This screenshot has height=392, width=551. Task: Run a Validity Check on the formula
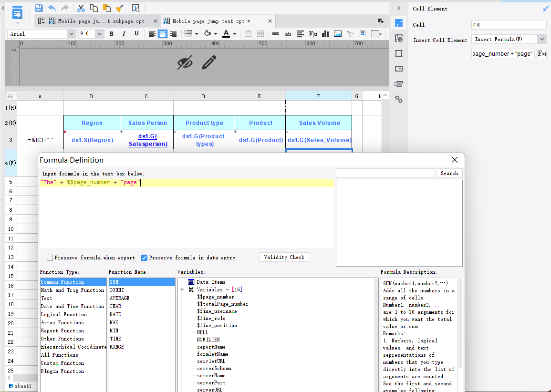click(x=284, y=257)
